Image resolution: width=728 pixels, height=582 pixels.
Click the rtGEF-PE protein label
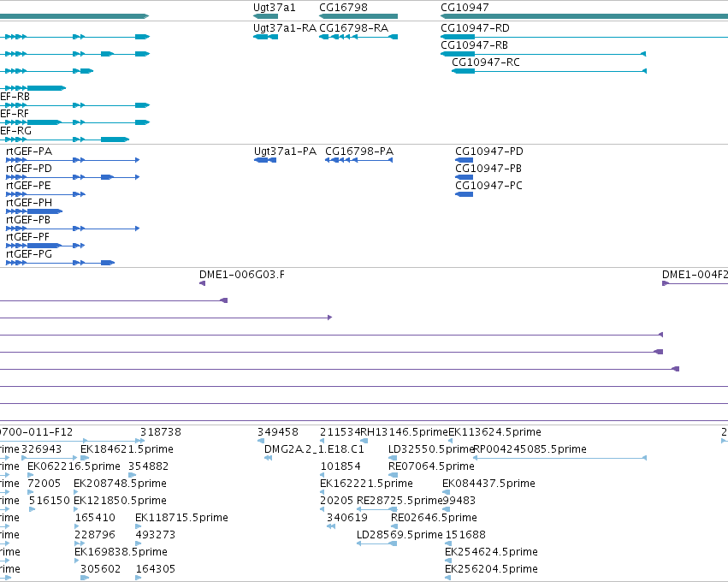tap(28, 186)
